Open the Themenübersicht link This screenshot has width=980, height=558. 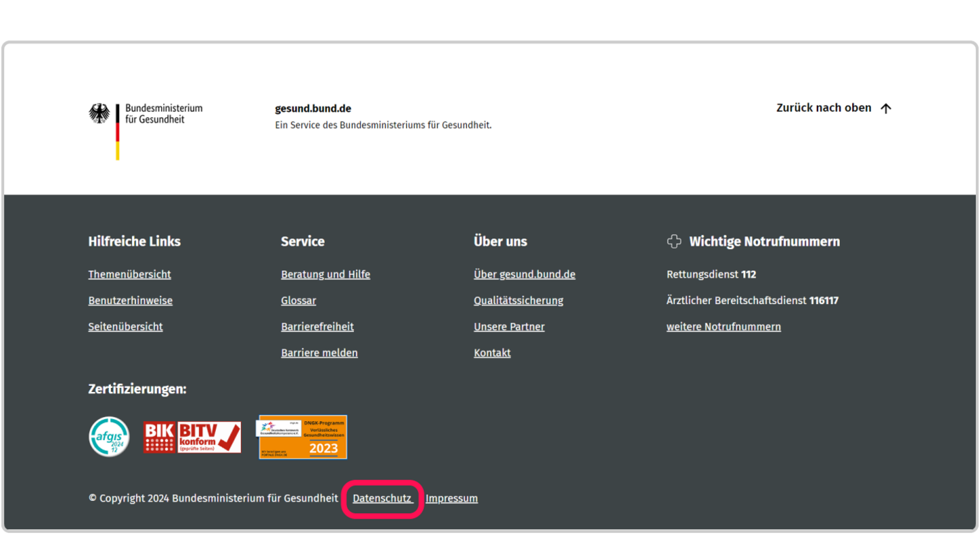click(x=129, y=274)
